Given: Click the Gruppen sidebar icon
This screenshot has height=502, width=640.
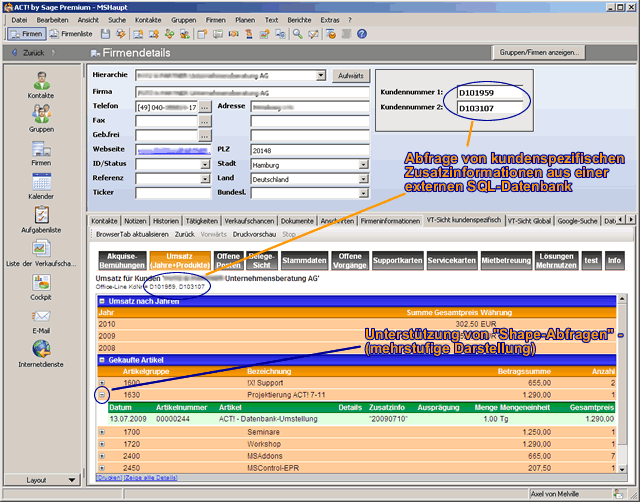Looking at the screenshot, I should click(x=41, y=115).
